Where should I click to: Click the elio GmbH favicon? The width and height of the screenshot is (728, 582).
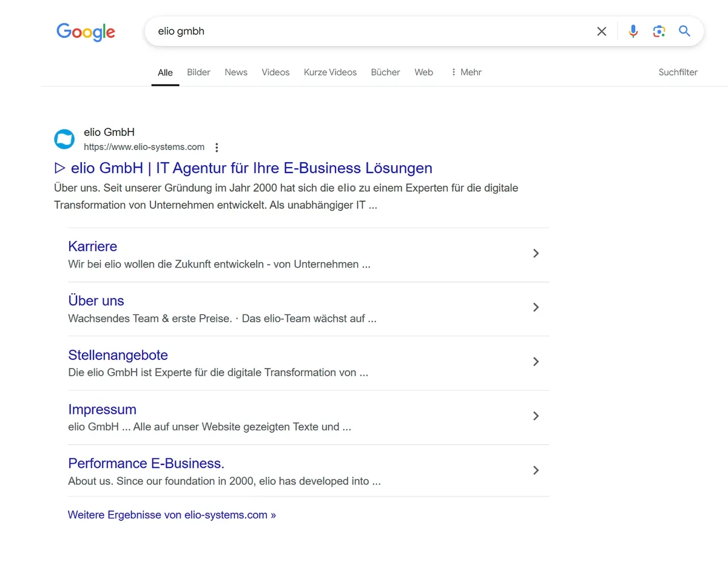pos(64,139)
